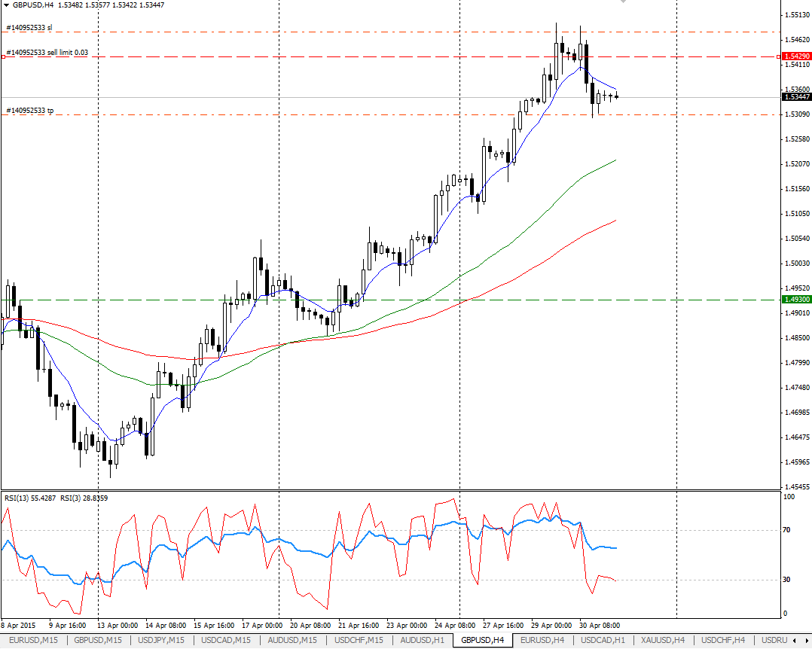Switch to the USDCAD,M15 tab
Image resolution: width=812 pixels, height=649 pixels.
tap(226, 640)
